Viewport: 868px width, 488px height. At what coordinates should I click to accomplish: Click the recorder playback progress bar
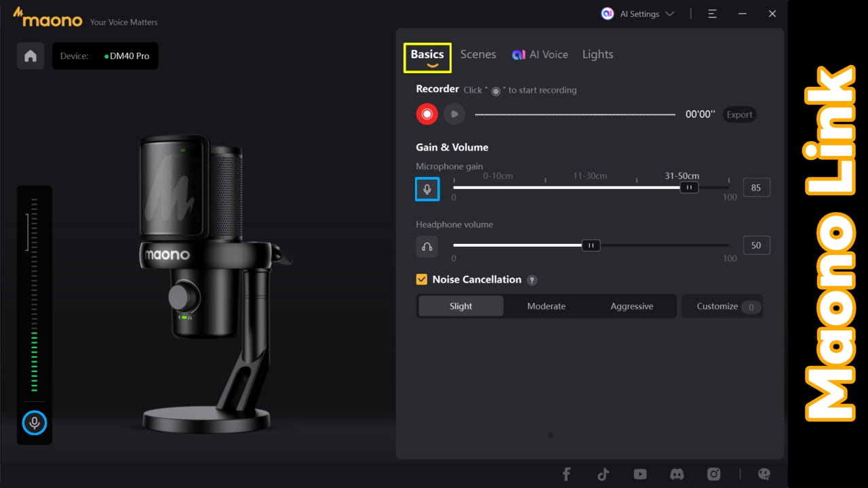point(575,115)
